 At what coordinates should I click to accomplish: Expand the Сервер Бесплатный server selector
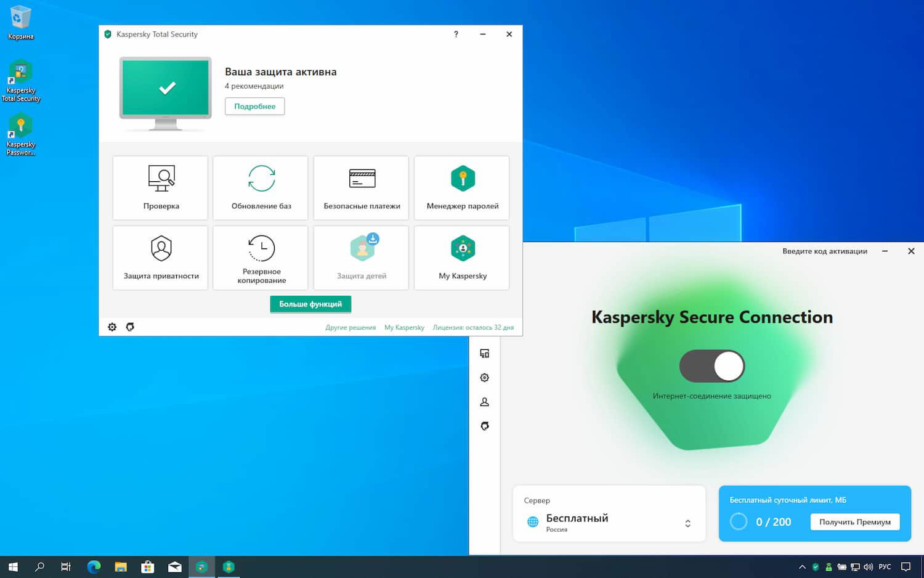pos(609,514)
